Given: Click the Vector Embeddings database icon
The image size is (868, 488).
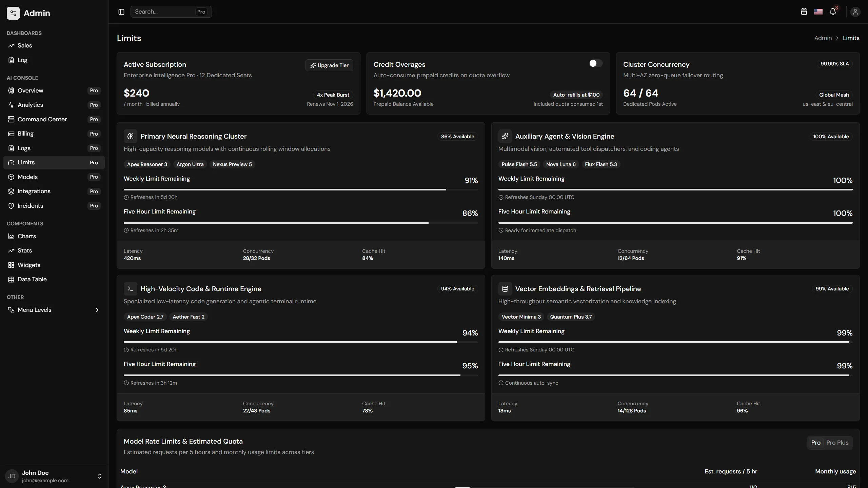Looking at the screenshot, I should tap(505, 289).
